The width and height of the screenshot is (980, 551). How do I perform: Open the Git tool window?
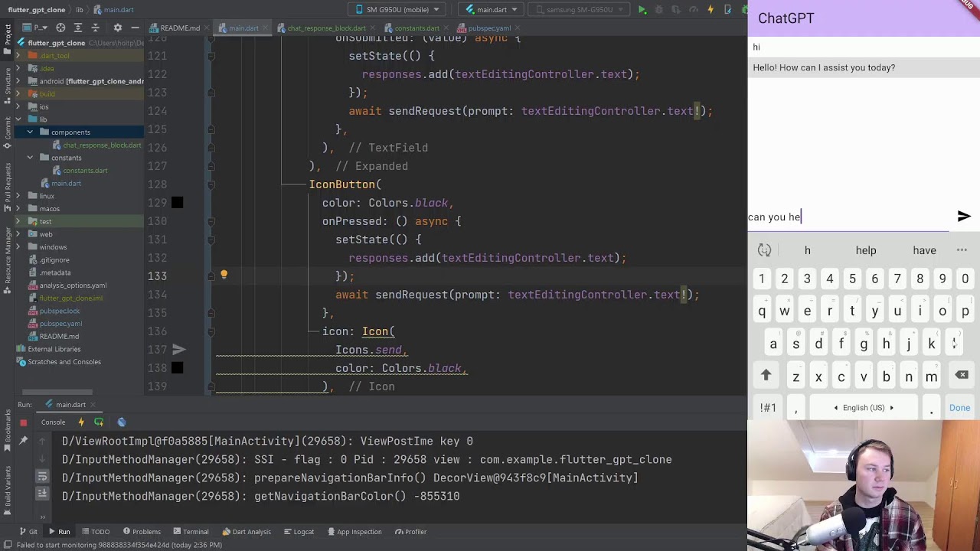pyautogui.click(x=28, y=532)
